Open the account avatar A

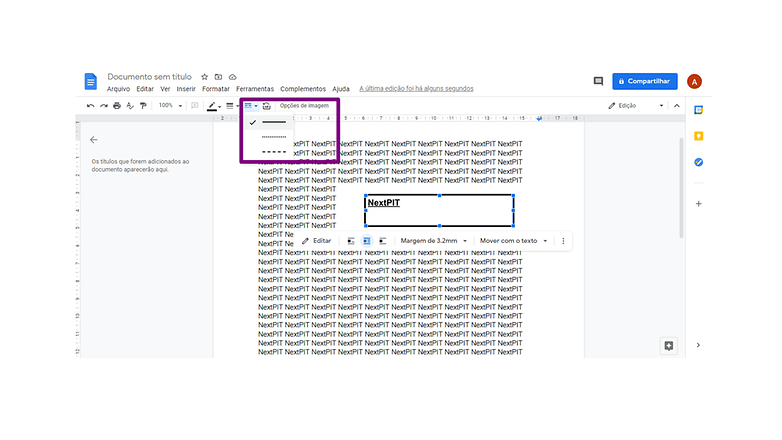694,81
